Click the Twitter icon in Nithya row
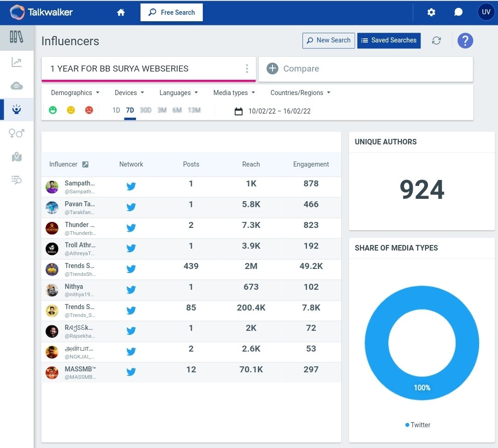This screenshot has width=498, height=448. (131, 289)
